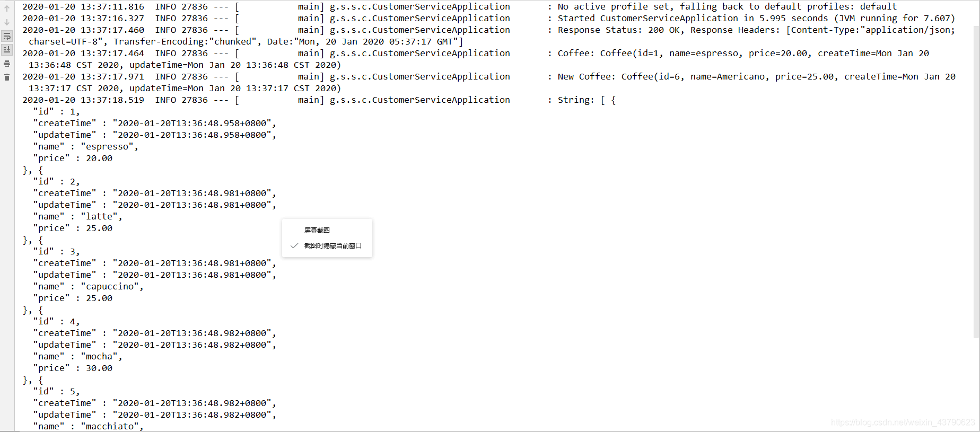
Task: Choose 屏幕截图 from the popup menu
Action: (x=317, y=230)
